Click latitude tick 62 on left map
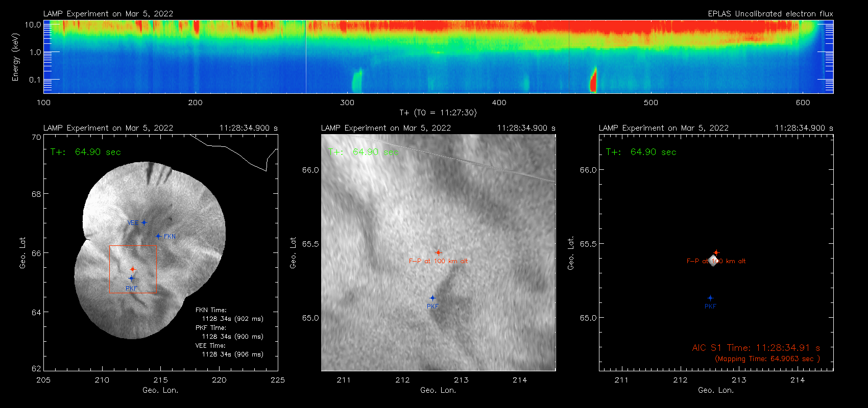868x408 pixels. click(x=36, y=368)
